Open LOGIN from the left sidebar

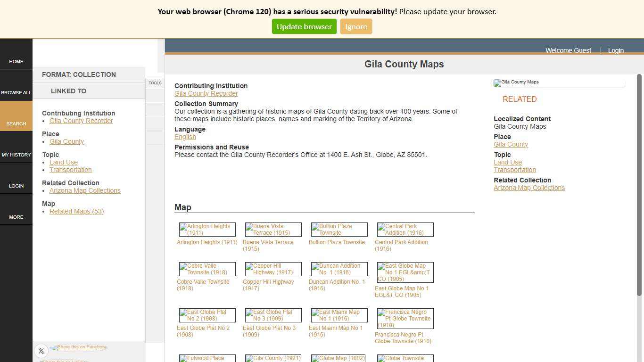[16, 186]
